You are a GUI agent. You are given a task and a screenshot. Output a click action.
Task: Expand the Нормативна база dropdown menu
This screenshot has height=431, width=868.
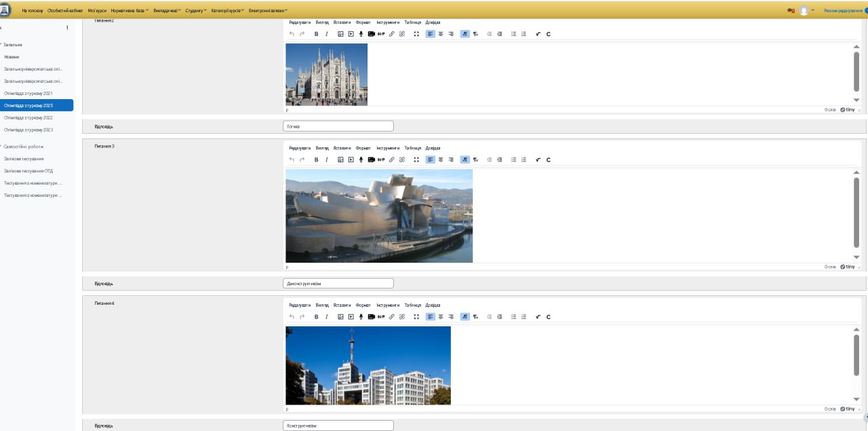129,10
